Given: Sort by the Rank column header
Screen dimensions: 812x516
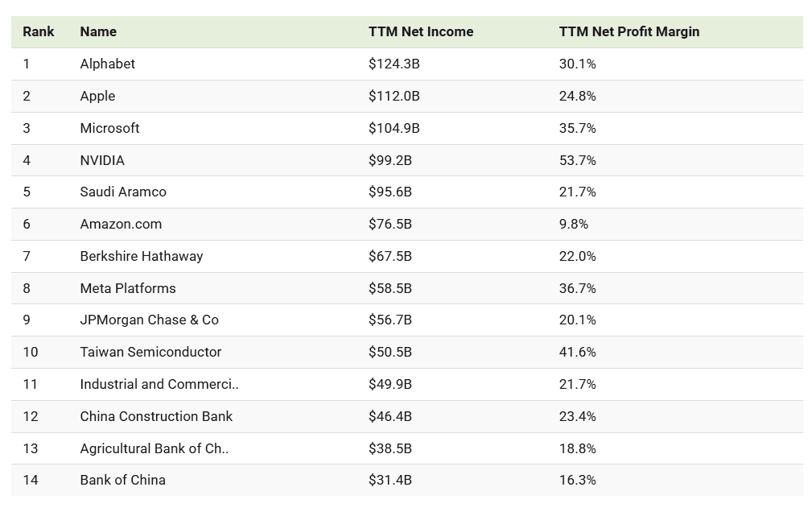Looking at the screenshot, I should [39, 32].
